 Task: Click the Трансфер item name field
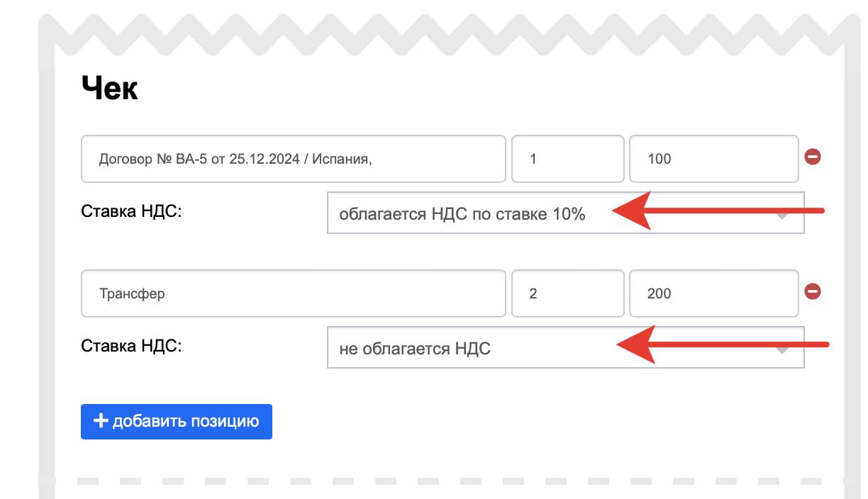tap(293, 293)
